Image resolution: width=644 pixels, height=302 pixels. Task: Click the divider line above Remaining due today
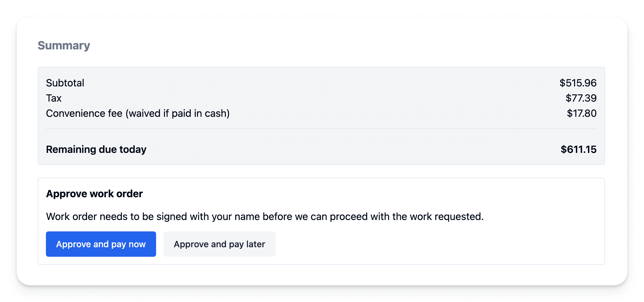point(321,129)
